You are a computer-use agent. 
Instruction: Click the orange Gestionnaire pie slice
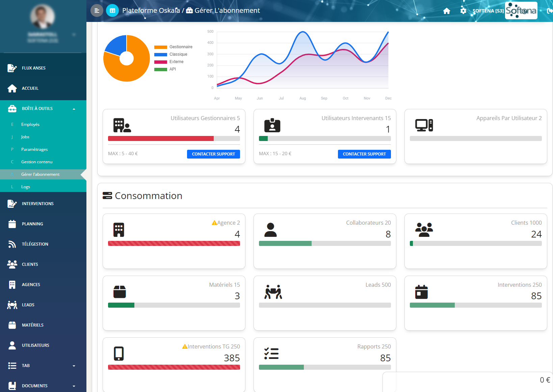tap(134, 72)
